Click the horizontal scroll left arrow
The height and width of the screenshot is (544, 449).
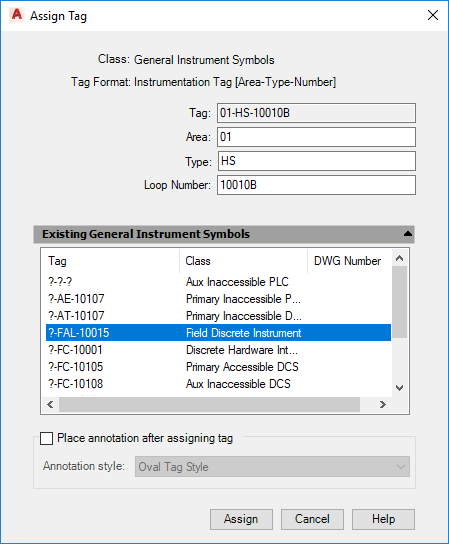[x=50, y=405]
